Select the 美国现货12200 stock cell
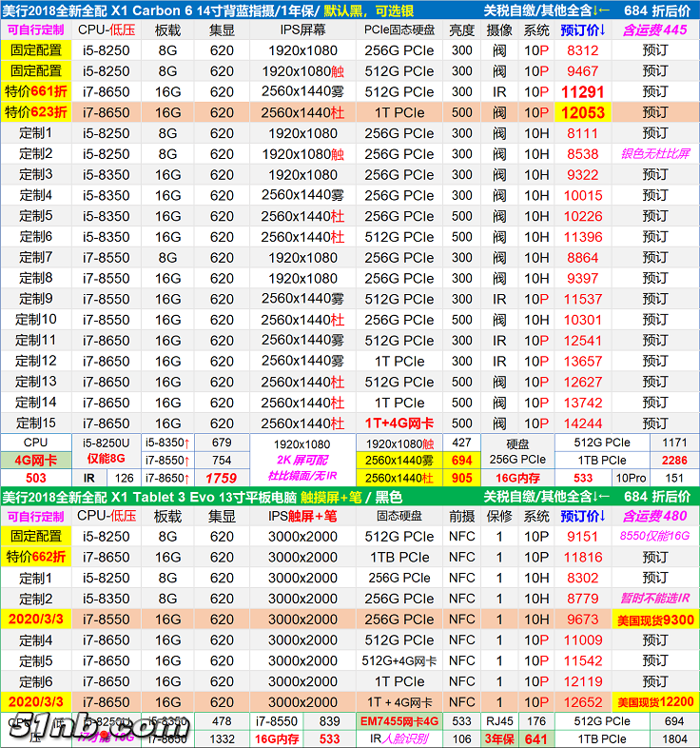The image size is (700, 748). pos(655,702)
